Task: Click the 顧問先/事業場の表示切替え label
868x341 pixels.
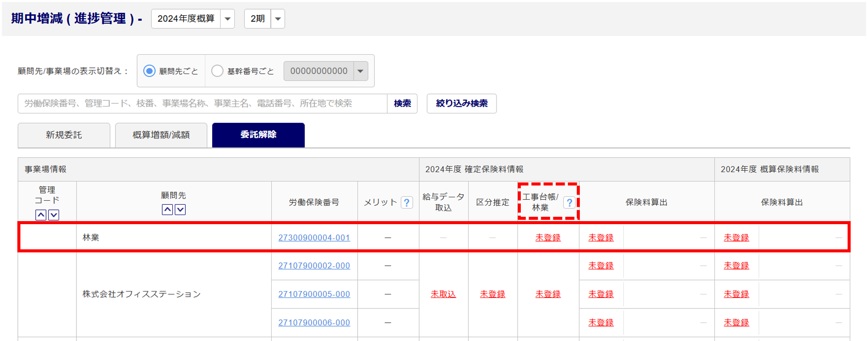Action: 73,71
